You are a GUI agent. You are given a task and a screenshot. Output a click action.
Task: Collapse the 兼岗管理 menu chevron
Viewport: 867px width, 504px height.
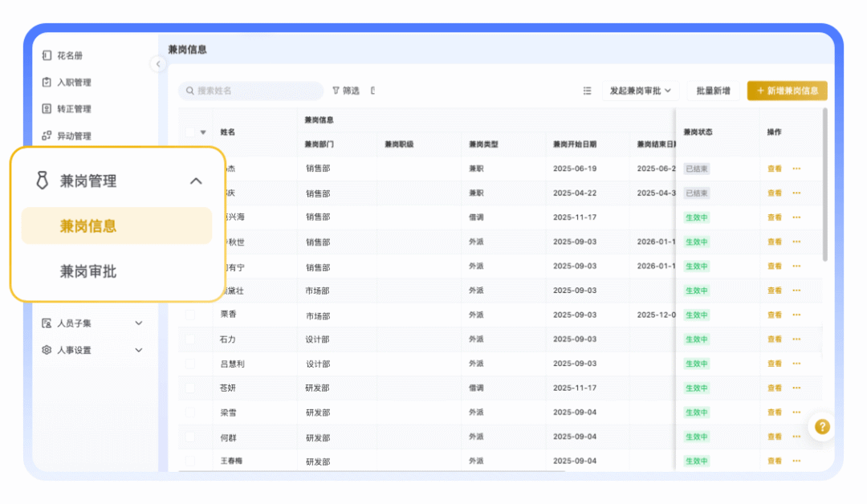pos(196,181)
